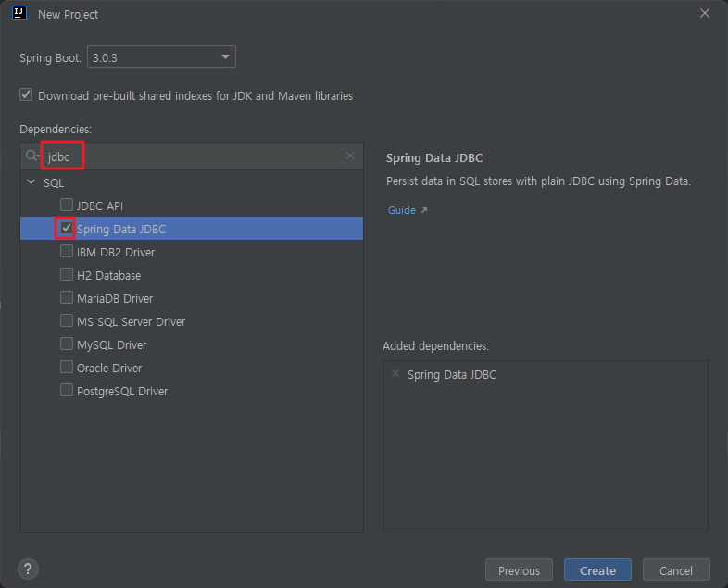Check the JDBC API dependency
Image resolution: width=728 pixels, height=588 pixels.
(67, 205)
